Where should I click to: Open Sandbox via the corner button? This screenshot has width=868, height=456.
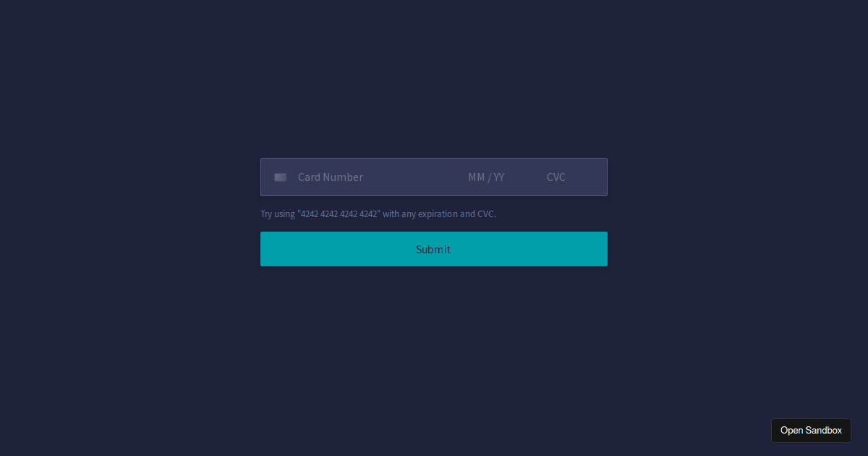(x=811, y=431)
